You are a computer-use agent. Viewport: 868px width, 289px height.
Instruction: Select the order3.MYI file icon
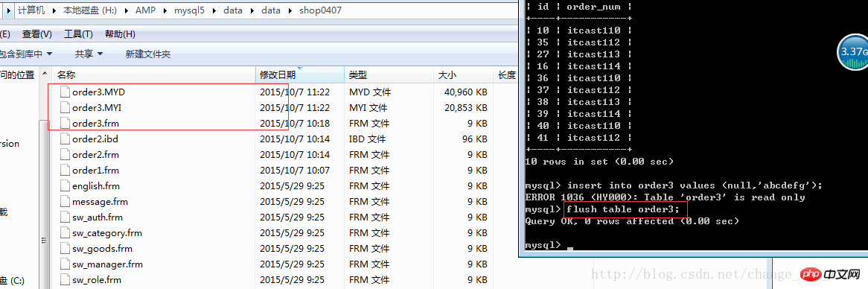(x=64, y=107)
